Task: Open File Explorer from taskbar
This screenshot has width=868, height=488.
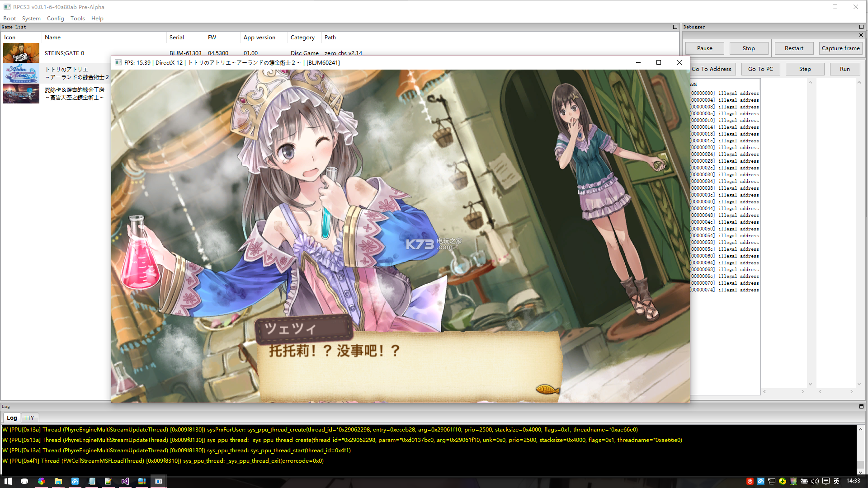Action: click(x=58, y=481)
